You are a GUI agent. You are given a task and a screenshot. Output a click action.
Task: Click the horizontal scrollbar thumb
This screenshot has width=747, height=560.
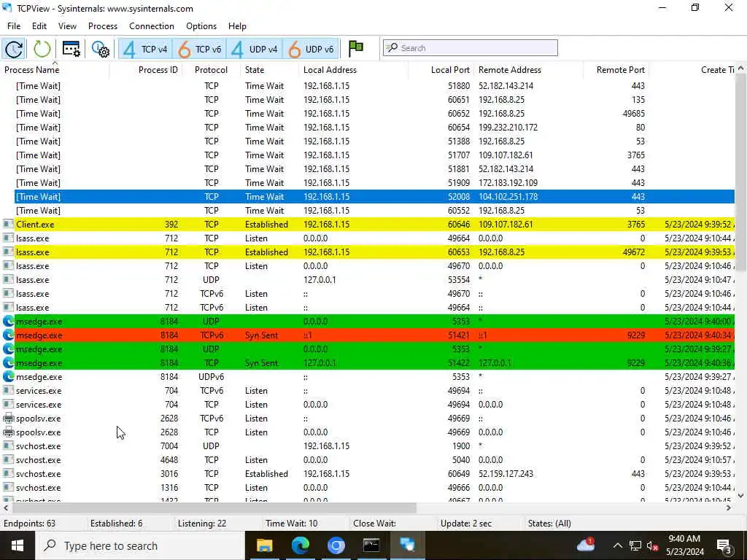tap(214, 508)
